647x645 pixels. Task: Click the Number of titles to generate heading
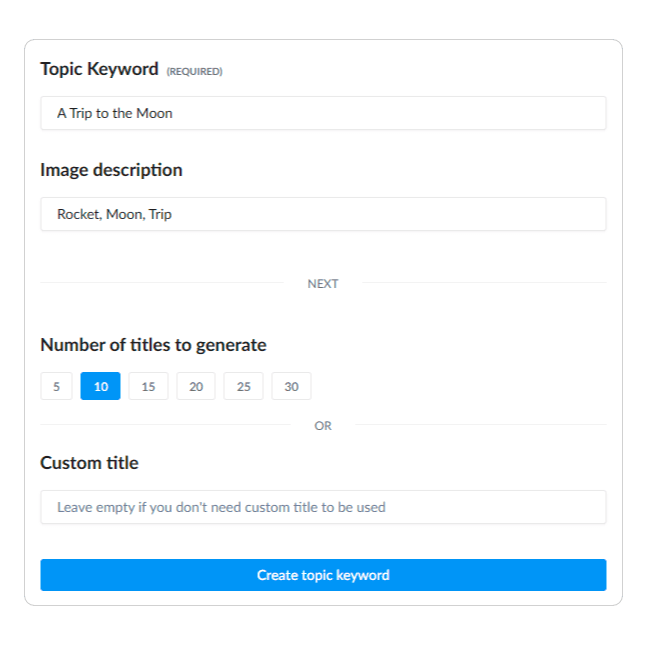(x=153, y=345)
